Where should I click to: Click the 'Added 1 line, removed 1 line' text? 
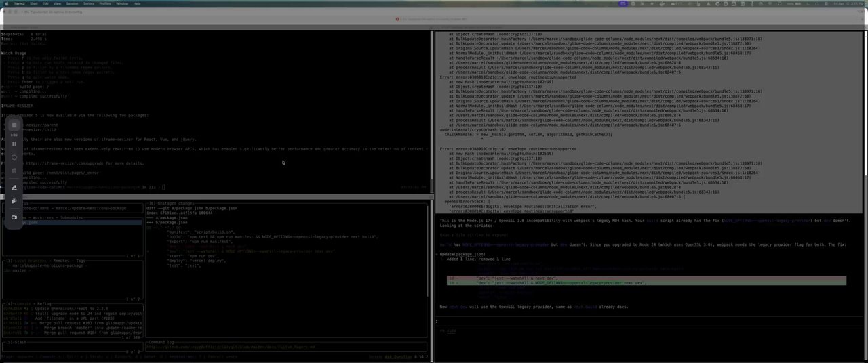(478, 259)
